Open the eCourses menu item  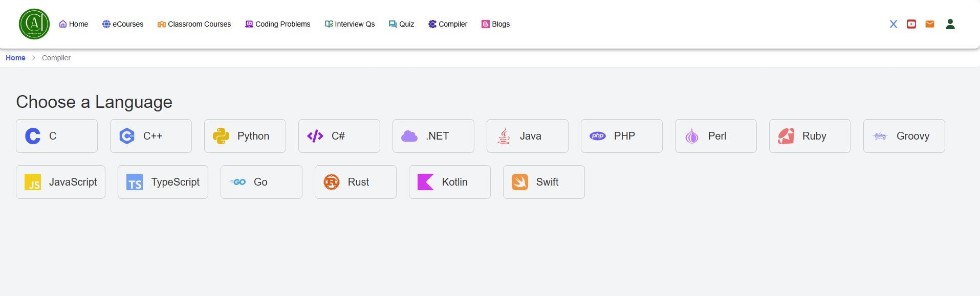123,24
